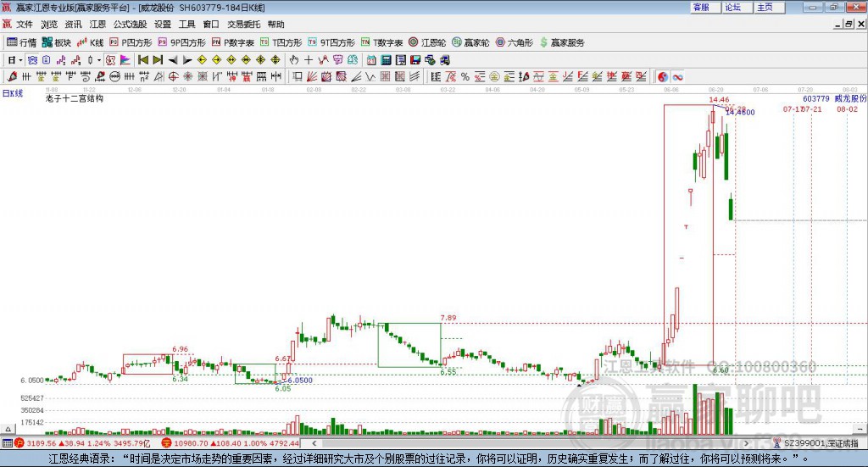Image resolution: width=868 pixels, height=467 pixels.
Task: Click the antenna signal icon in status bar
Action: pyautogui.click(x=777, y=443)
